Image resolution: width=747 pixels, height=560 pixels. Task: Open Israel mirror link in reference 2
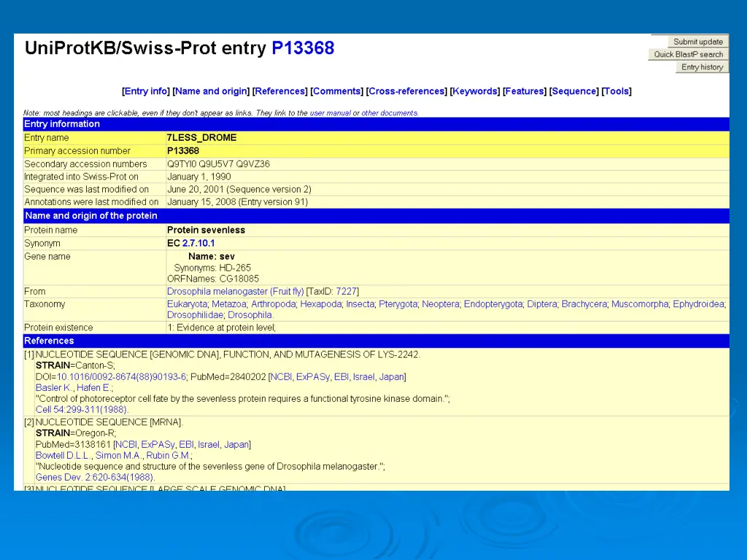[x=209, y=445]
